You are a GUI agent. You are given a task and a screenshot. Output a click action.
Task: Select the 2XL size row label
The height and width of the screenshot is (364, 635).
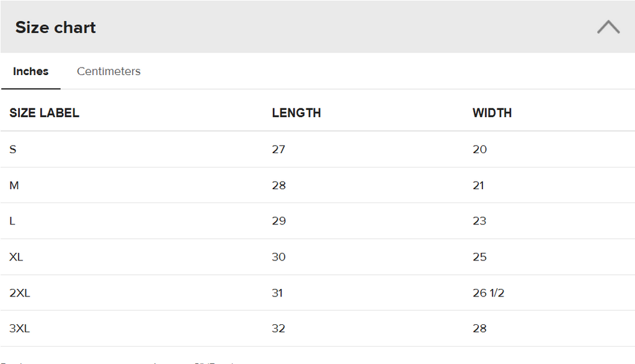point(20,293)
